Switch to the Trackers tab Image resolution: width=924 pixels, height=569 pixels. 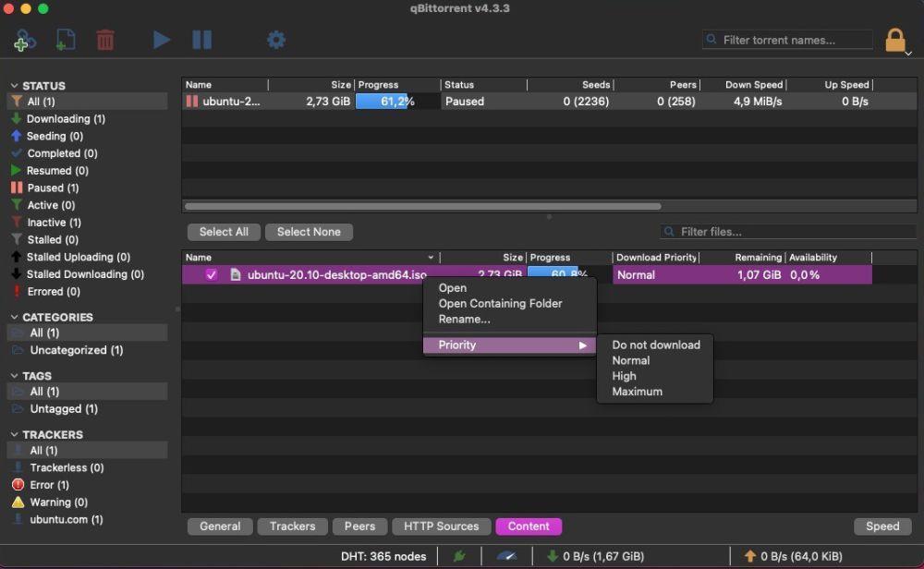click(292, 526)
